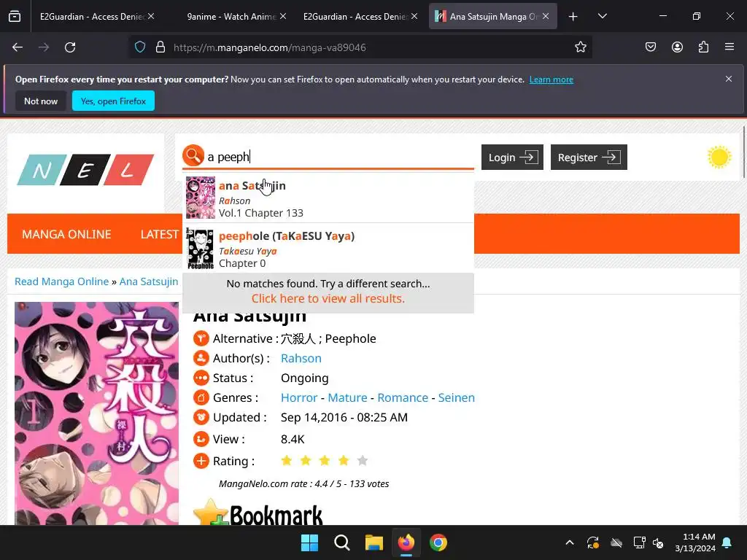Screen dimensions: 747x560
Task: Expand the list all tabs chevron
Action: pos(602,17)
